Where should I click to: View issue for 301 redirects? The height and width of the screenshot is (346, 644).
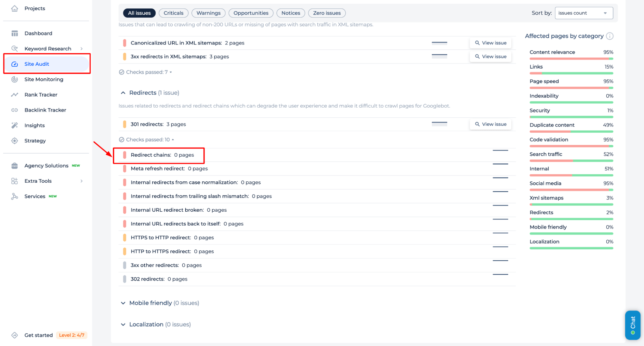point(490,124)
